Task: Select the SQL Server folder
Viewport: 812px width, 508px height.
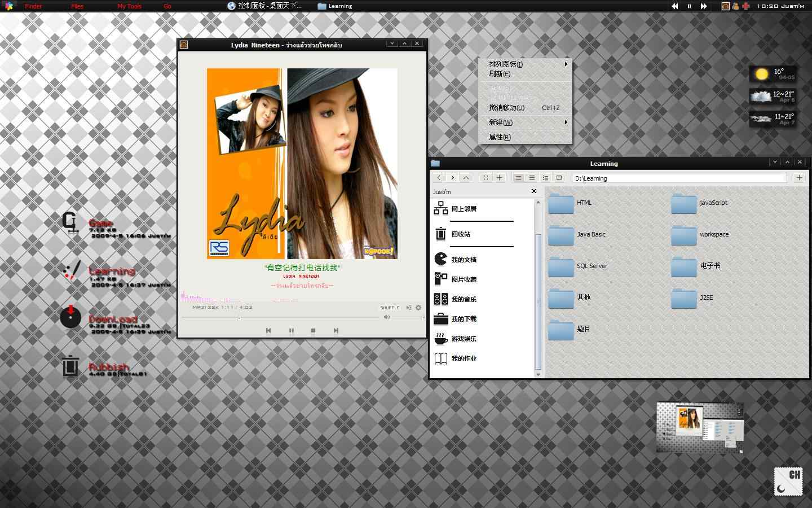Action: pyautogui.click(x=578, y=266)
